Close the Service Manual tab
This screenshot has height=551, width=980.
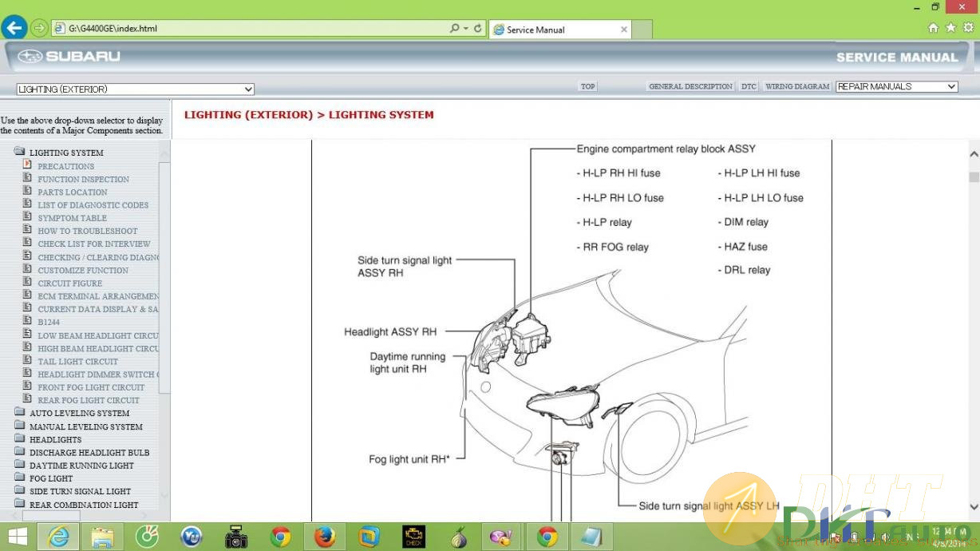point(624,30)
